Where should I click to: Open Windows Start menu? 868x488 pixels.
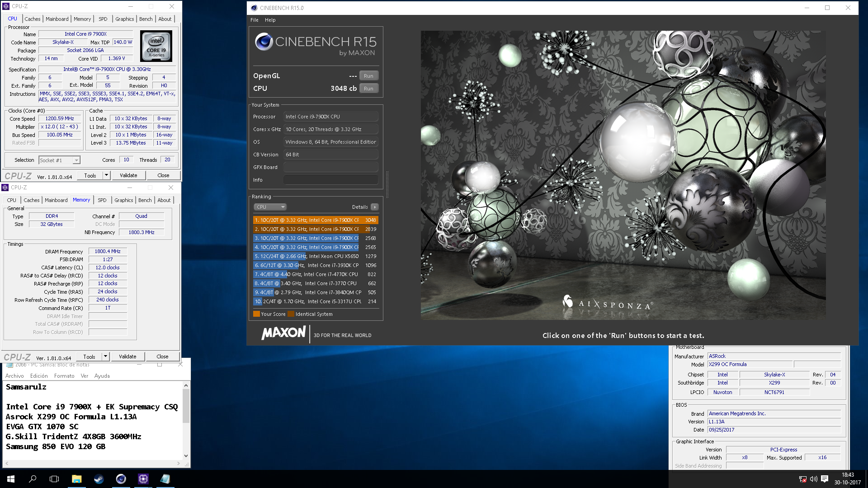(11, 479)
